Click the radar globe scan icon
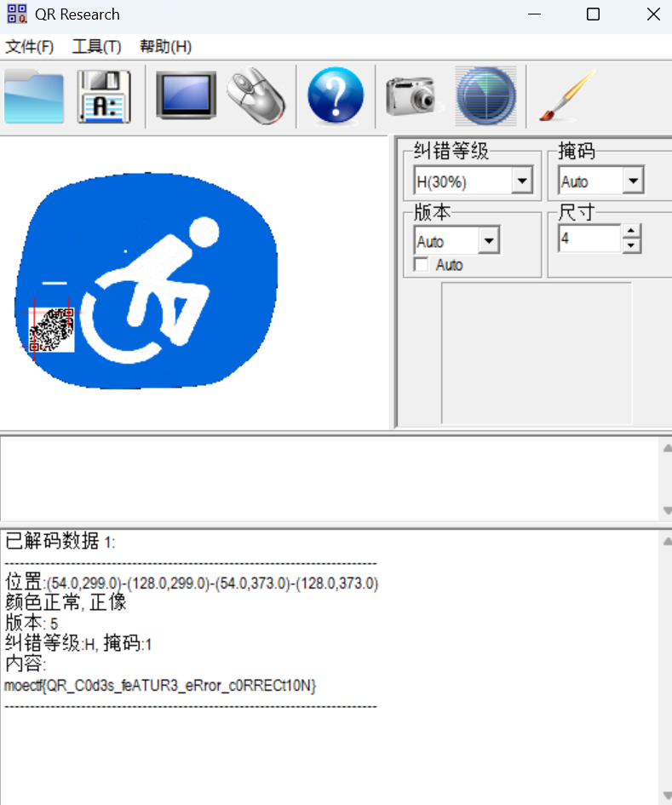Image resolution: width=672 pixels, height=805 pixels. [486, 96]
